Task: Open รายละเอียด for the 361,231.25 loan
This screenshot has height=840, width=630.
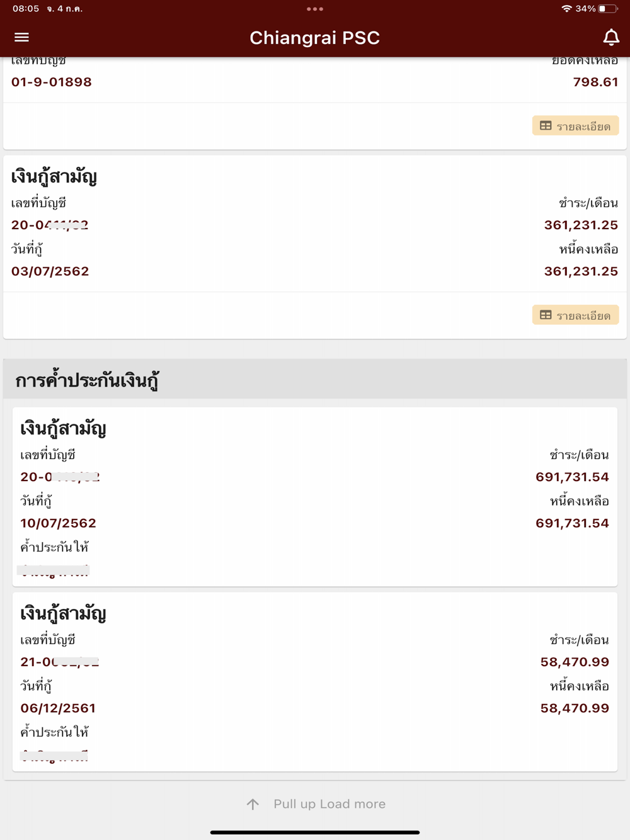Action: [575, 315]
